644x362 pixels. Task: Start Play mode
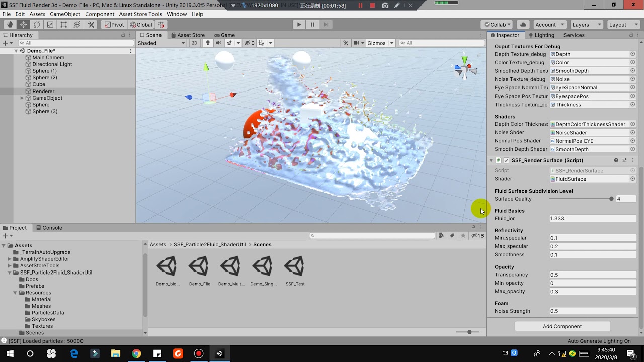pyautogui.click(x=299, y=25)
